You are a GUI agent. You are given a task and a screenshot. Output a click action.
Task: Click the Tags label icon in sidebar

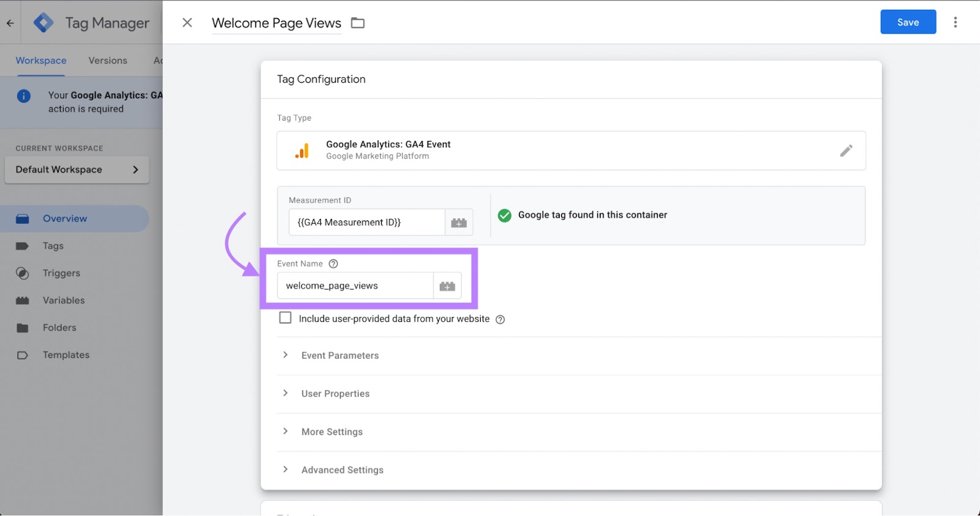click(23, 246)
